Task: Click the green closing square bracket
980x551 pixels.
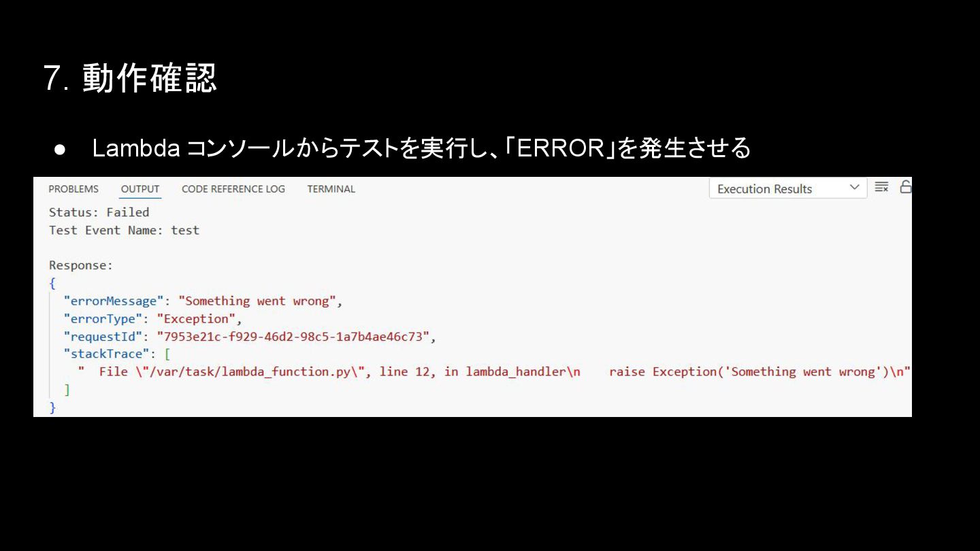Action: click(x=67, y=390)
